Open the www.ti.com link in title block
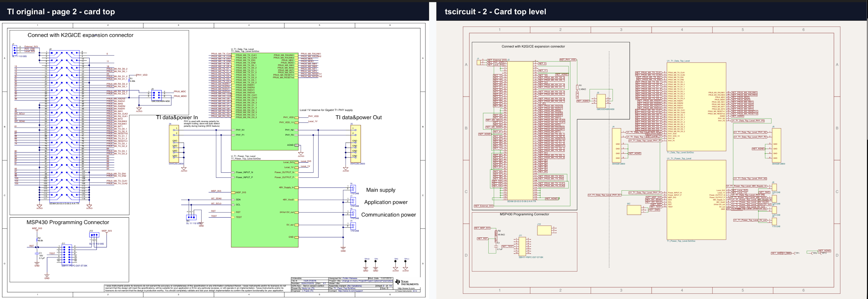The height and width of the screenshot is (299, 868). tap(406, 288)
